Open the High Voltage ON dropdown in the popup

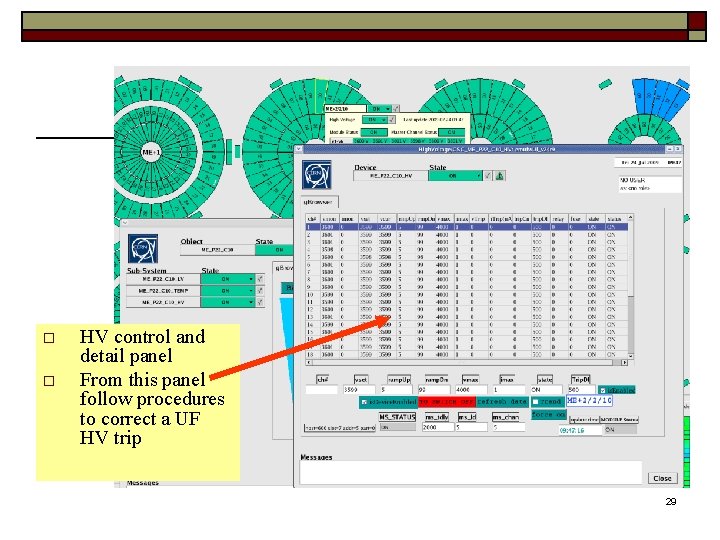coord(375,119)
